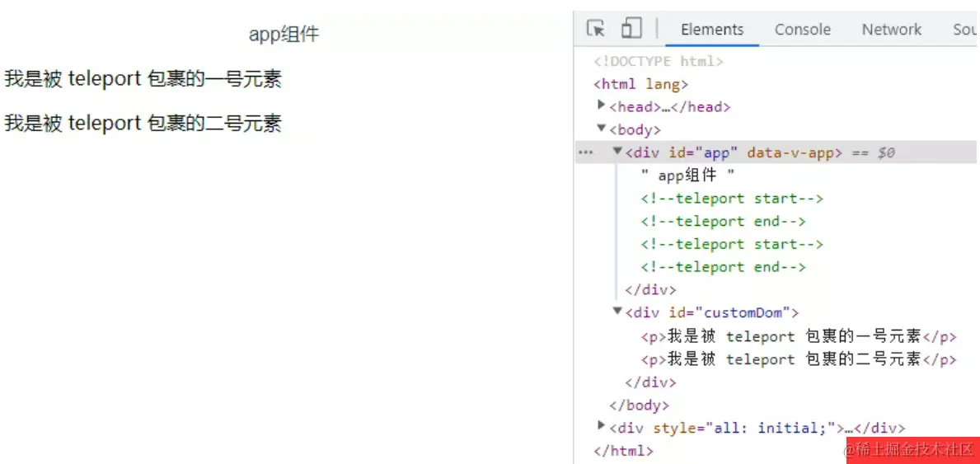Click the three-dot actions beside div app

pyautogui.click(x=585, y=153)
